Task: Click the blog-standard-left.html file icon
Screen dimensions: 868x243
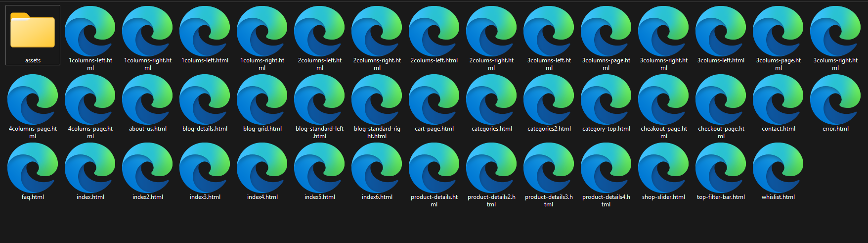Action: (x=319, y=99)
